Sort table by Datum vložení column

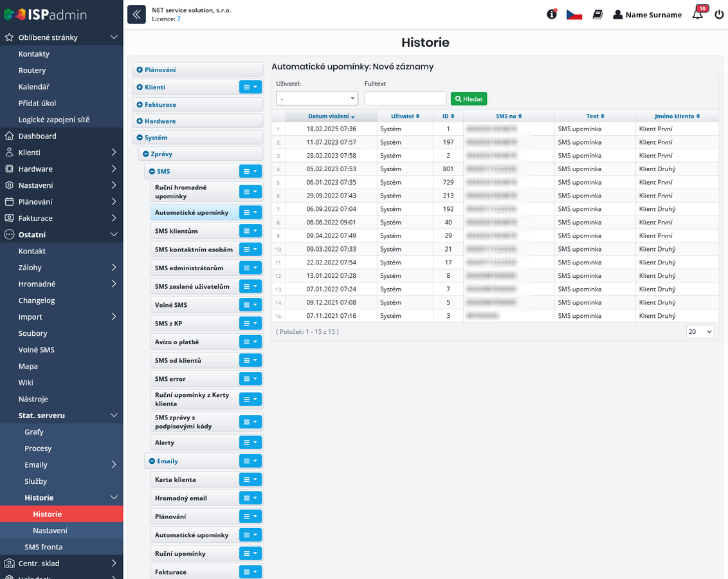coord(331,116)
